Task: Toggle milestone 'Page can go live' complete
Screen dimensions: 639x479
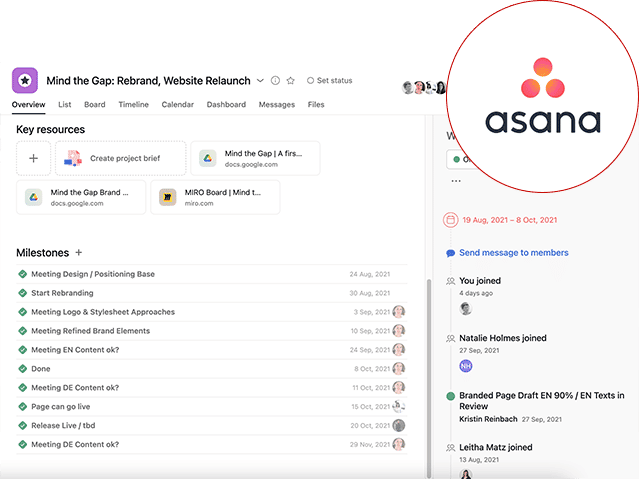Action: (22, 406)
